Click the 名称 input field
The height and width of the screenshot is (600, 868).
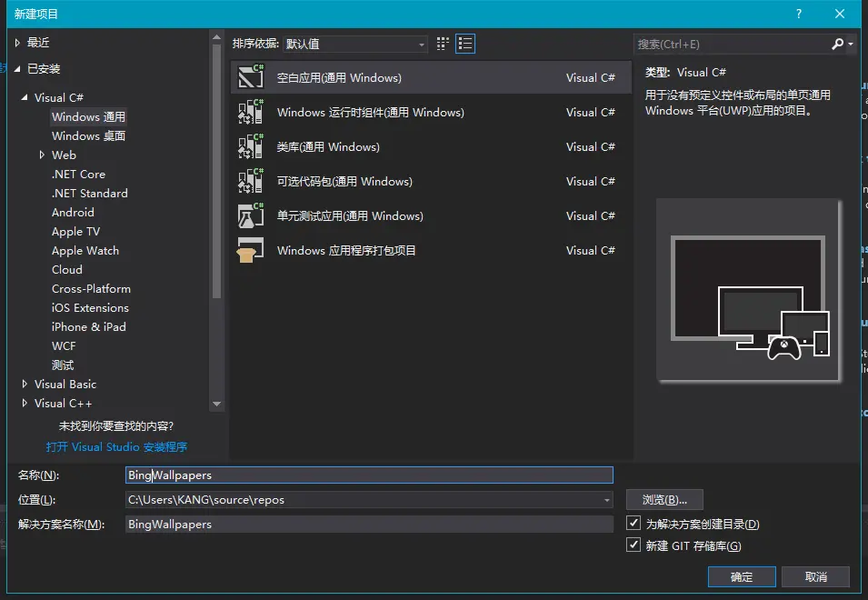[369, 475]
